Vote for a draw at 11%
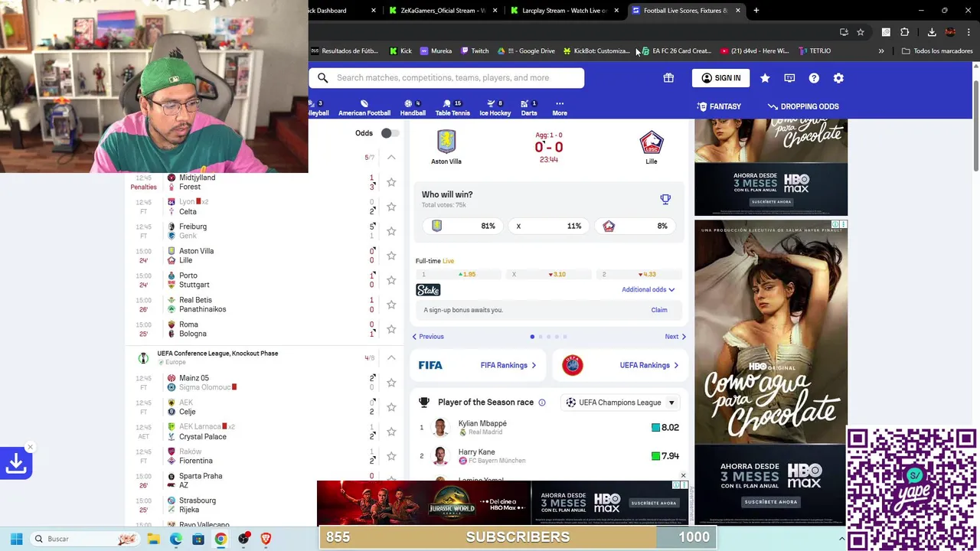The width and height of the screenshot is (980, 551). 549,226
